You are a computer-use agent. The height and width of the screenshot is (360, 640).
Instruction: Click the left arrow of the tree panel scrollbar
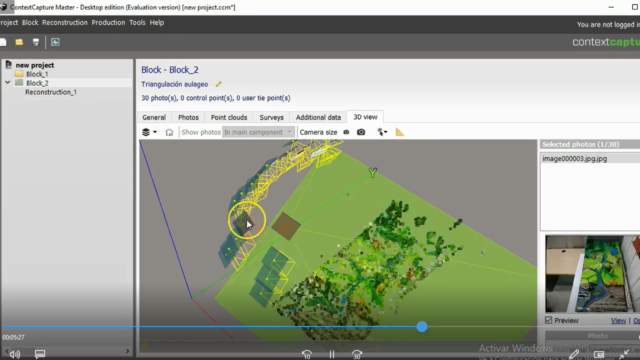[x=6, y=351]
